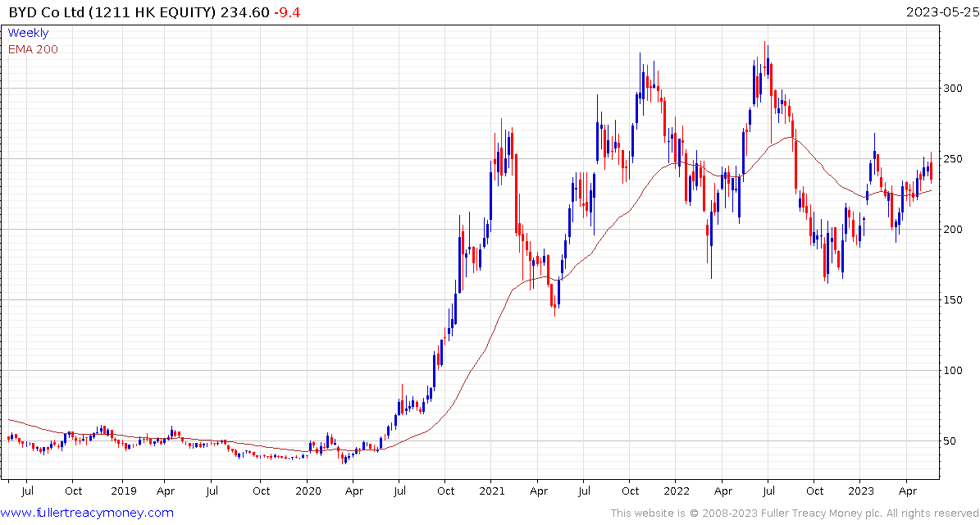Click the Weekly interval label
This screenshot has height=525, width=980.
pyautogui.click(x=28, y=33)
